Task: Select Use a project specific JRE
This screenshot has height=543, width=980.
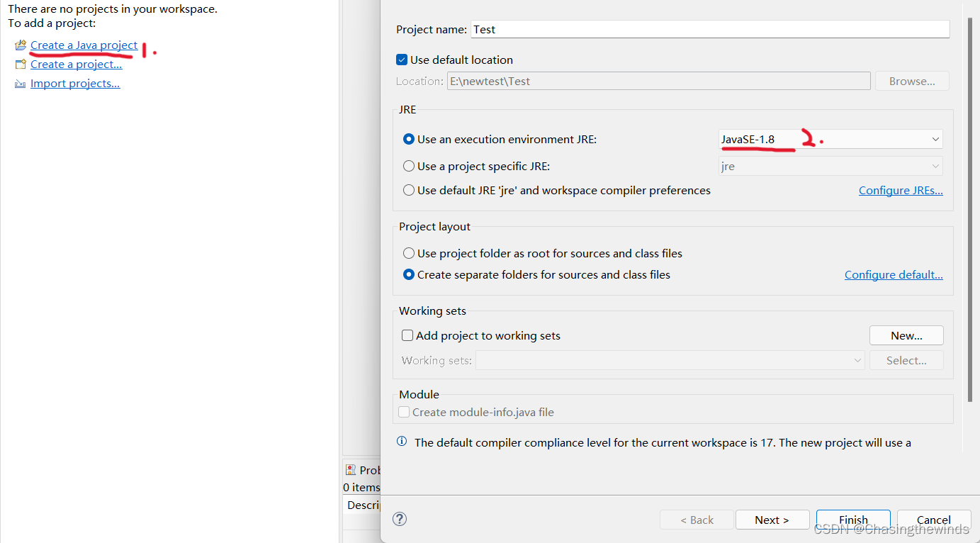Action: 409,167
